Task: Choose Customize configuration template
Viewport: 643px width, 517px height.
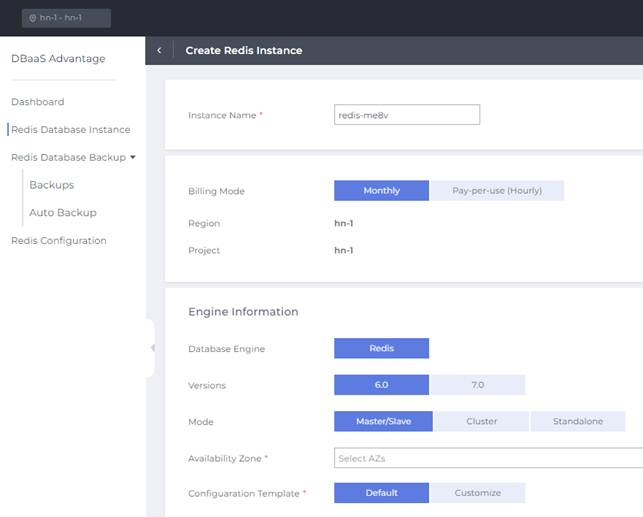Action: 478,493
